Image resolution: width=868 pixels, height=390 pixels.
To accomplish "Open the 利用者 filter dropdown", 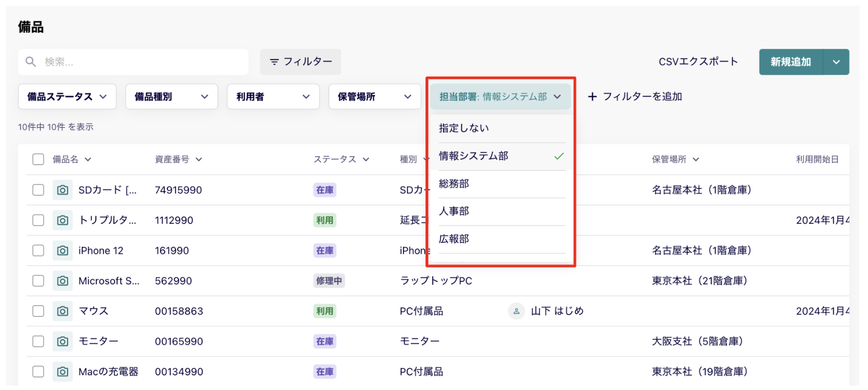I will (273, 97).
